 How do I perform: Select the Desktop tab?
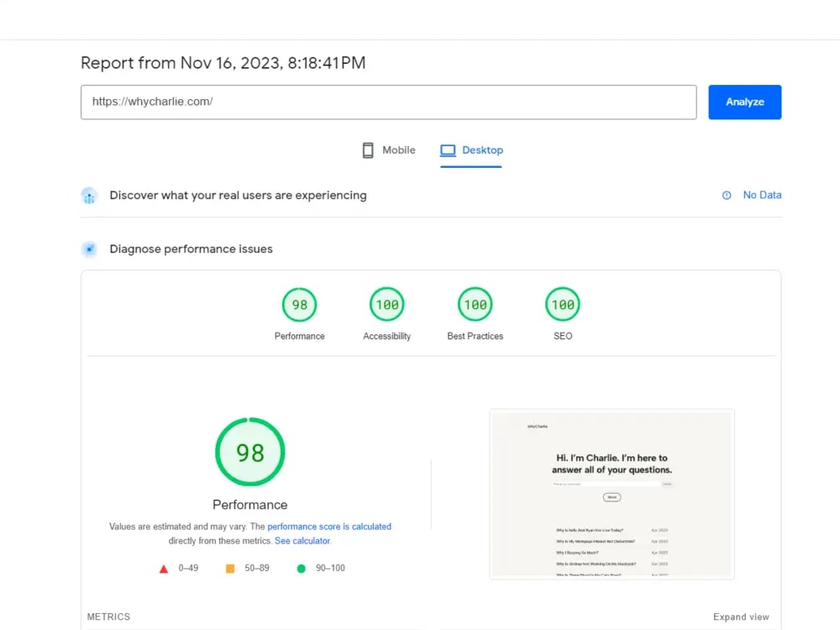(471, 150)
